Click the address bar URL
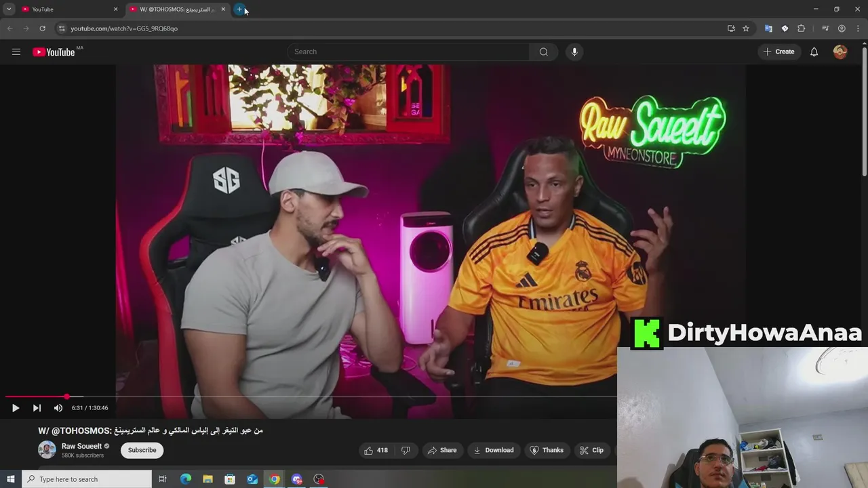 coord(124,28)
